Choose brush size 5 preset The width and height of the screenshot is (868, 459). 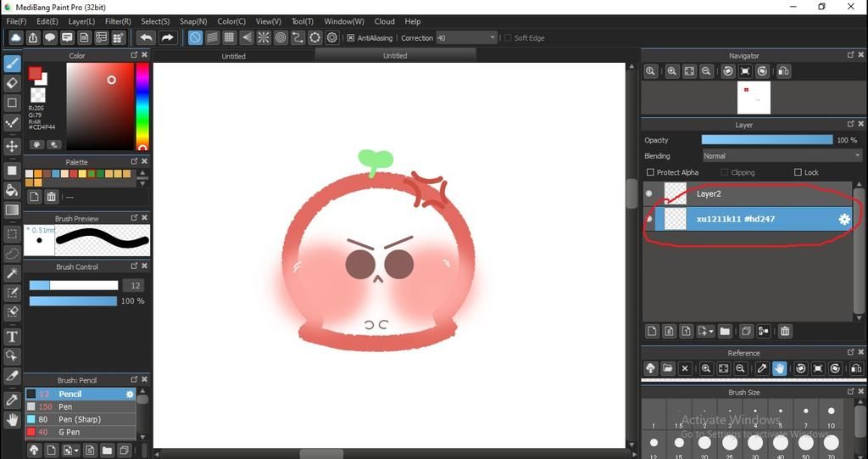(780, 417)
